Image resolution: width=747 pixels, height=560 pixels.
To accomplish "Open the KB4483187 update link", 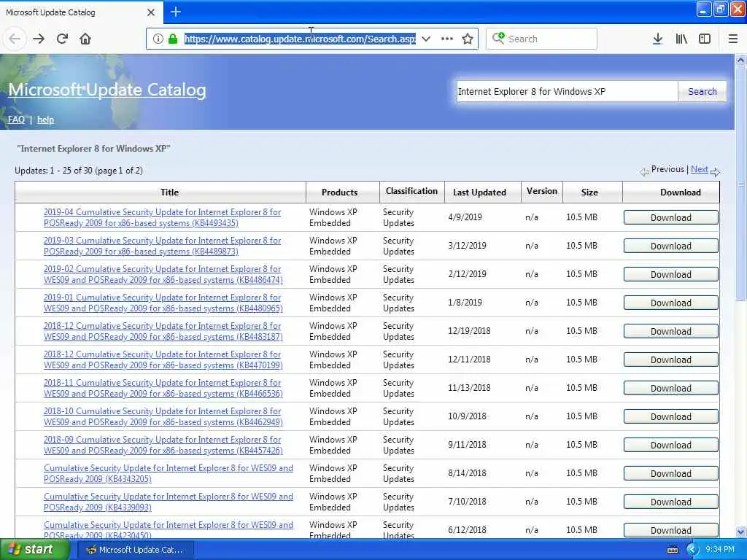I will coord(163,332).
